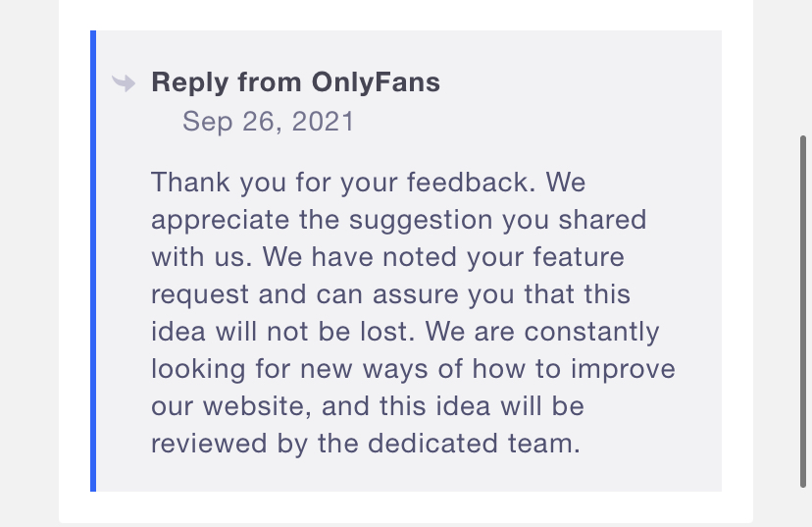Click the last line "reviewed by the dedicated team."
Screen dimensions: 812x527
tap(366, 444)
